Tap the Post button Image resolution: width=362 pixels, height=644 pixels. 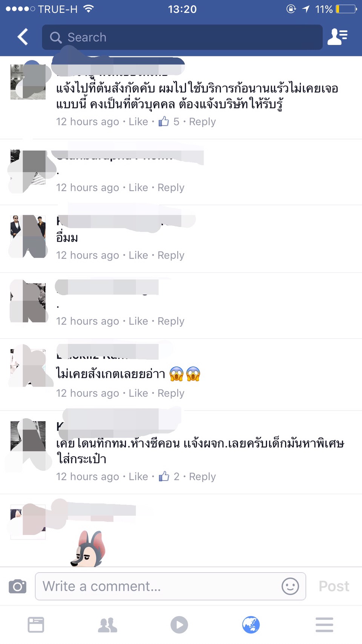(x=334, y=586)
